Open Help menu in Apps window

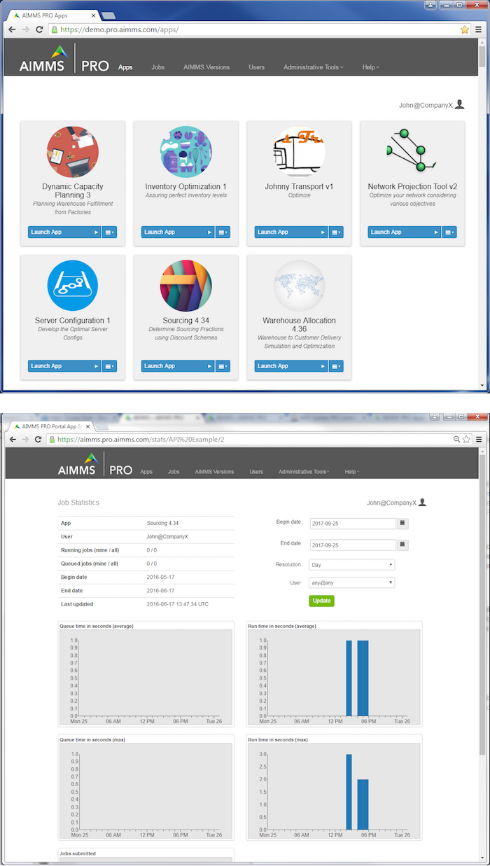(x=371, y=67)
